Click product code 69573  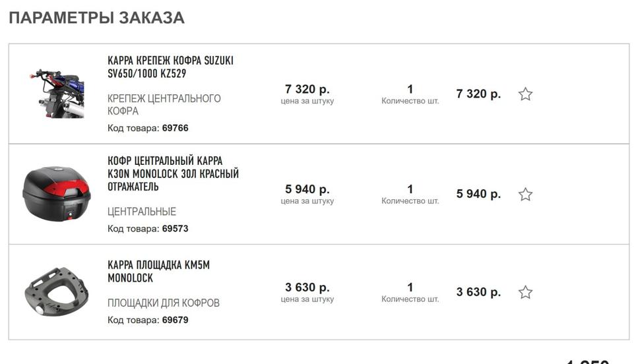click(175, 229)
